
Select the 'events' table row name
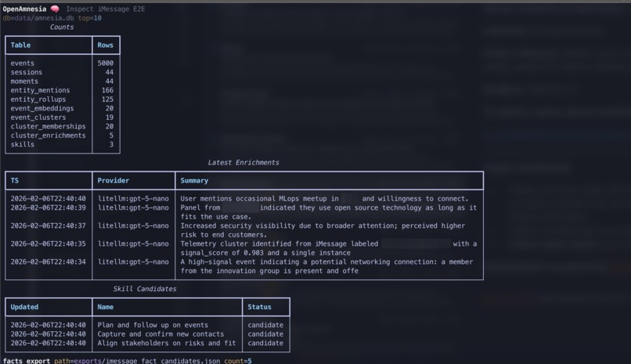click(23, 63)
